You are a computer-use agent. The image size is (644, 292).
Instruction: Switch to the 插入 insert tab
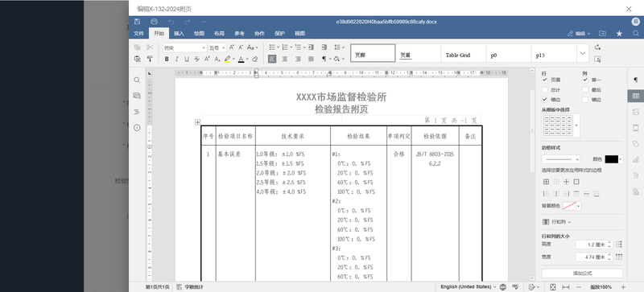(179, 34)
